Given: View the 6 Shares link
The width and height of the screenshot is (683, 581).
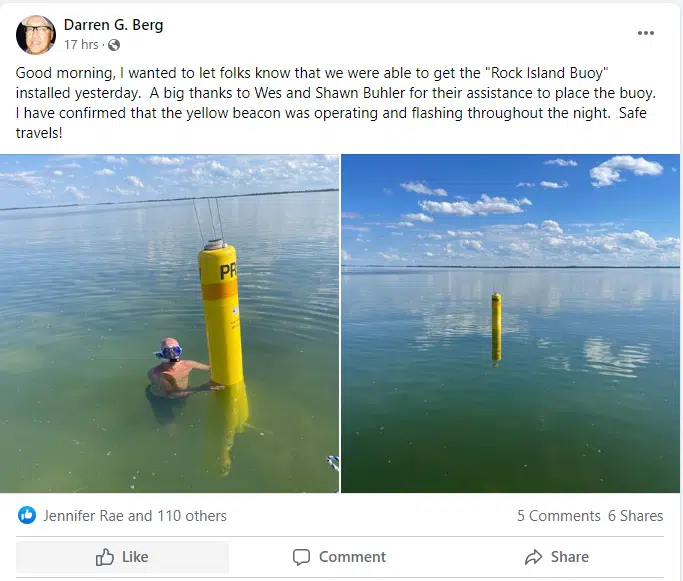Looking at the screenshot, I should [635, 516].
